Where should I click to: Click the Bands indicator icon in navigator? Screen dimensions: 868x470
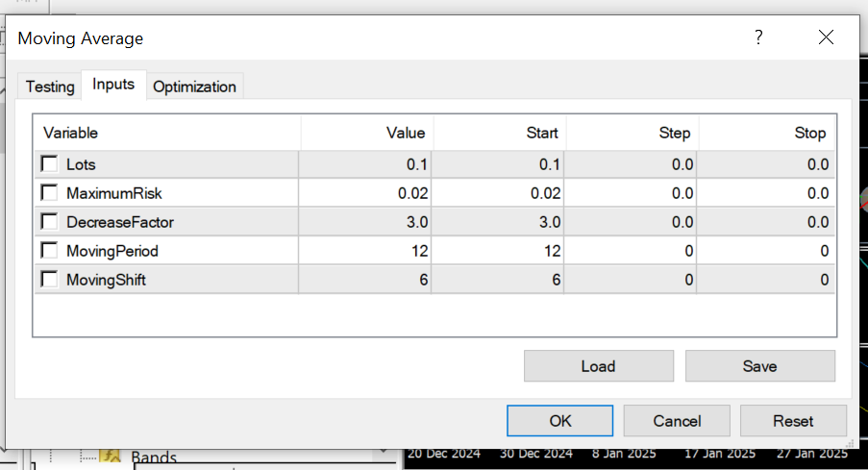pyautogui.click(x=110, y=457)
